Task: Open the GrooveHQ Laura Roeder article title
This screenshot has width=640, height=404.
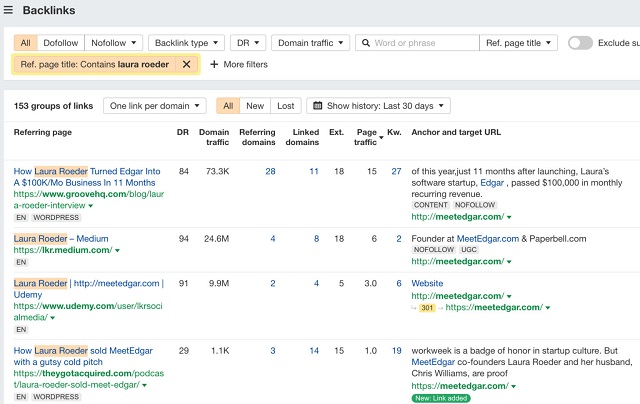Action: (87, 177)
